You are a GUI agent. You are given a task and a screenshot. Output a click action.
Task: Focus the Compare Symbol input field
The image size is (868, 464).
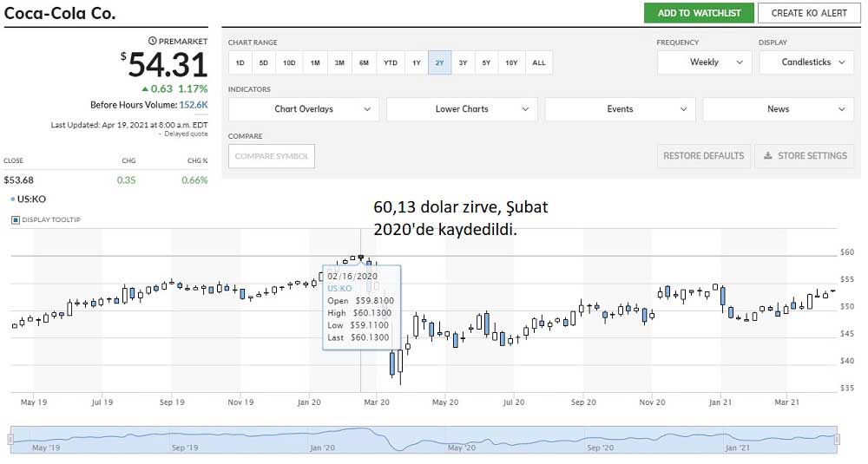272,156
